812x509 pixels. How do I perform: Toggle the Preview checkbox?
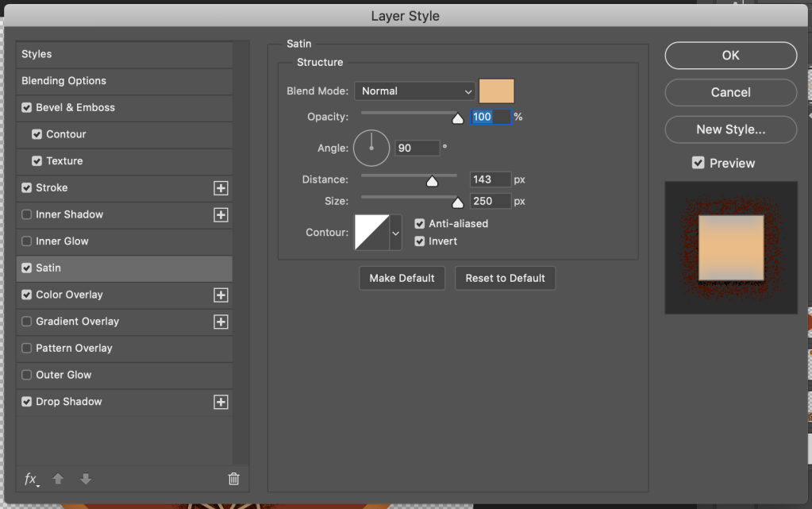(x=698, y=163)
